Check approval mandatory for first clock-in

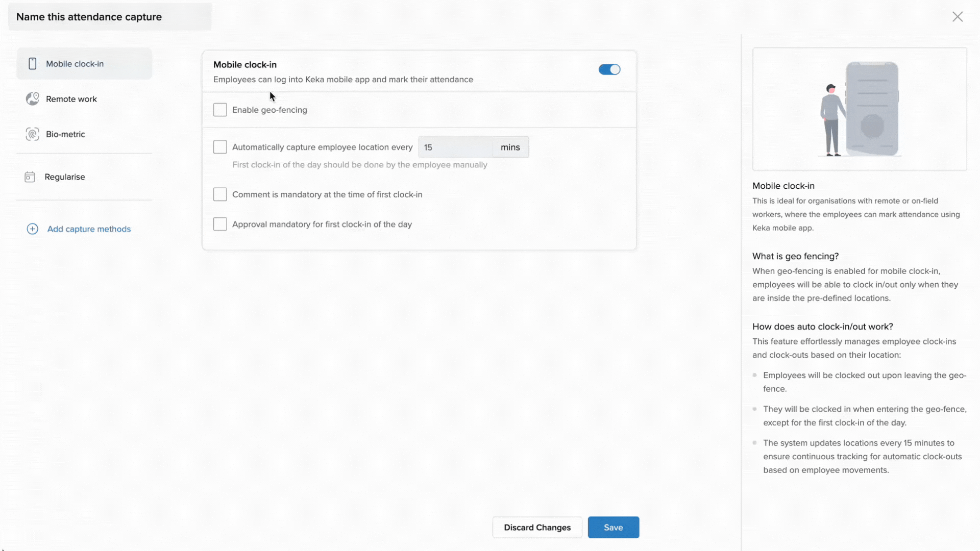[x=220, y=224]
